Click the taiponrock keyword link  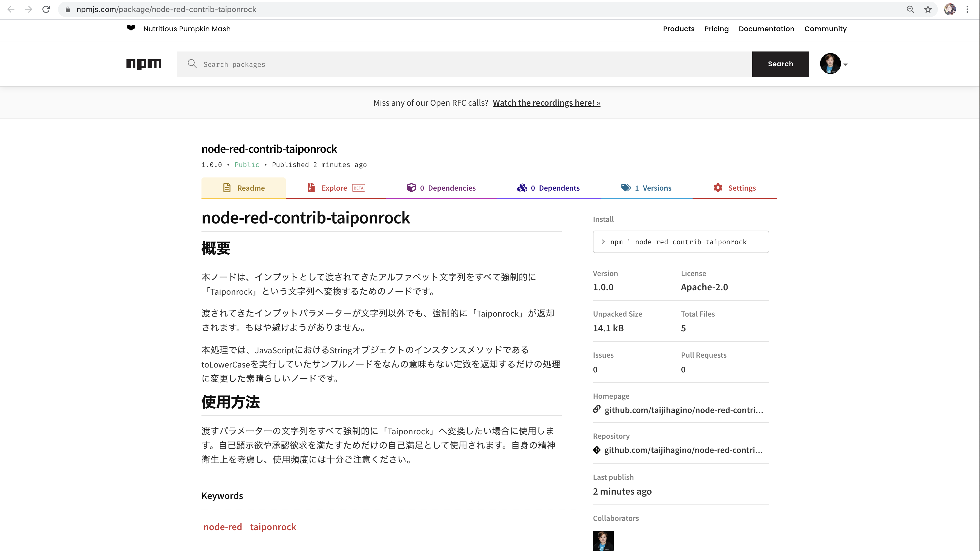[x=273, y=527]
